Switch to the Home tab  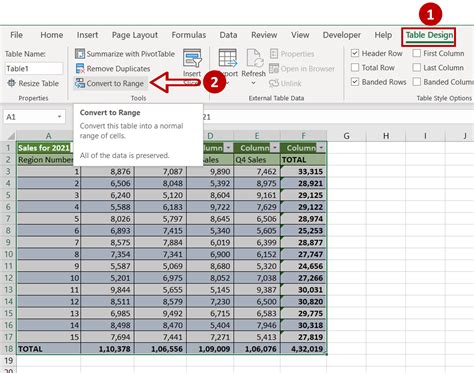pyautogui.click(x=52, y=35)
